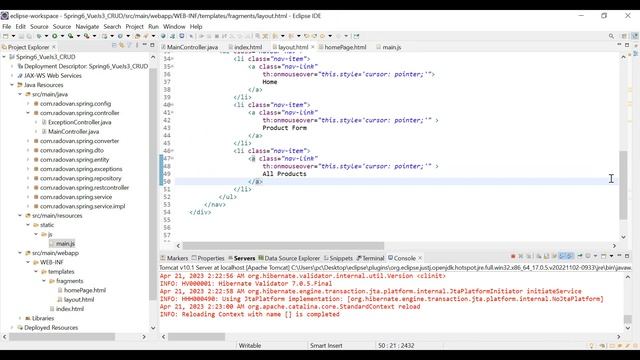Click the Search magnifier icon at toolbar right
The width and height of the screenshot is (640, 360).
(x=611, y=36)
